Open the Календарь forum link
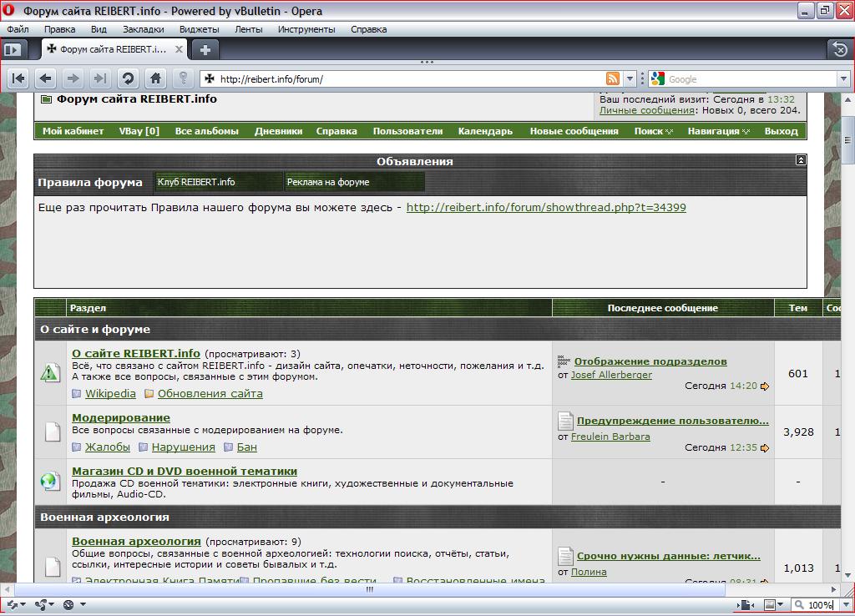This screenshot has height=616, width=855. click(x=485, y=131)
